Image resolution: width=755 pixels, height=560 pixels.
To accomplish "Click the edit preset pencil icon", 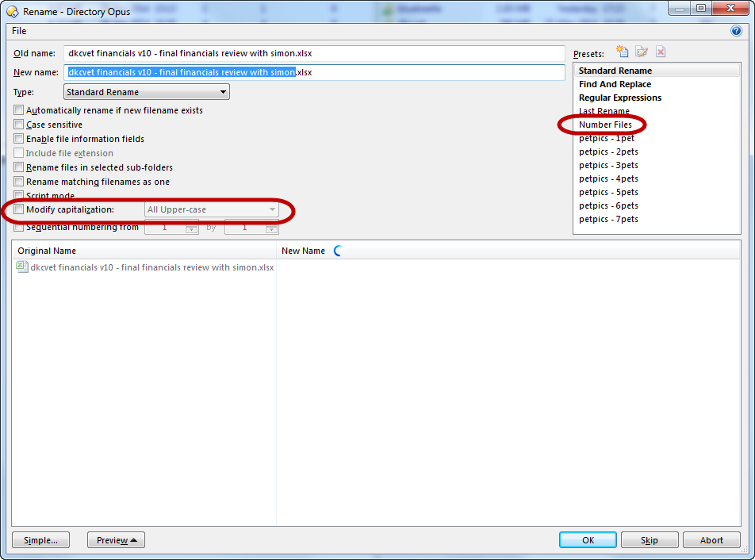I will coord(642,52).
